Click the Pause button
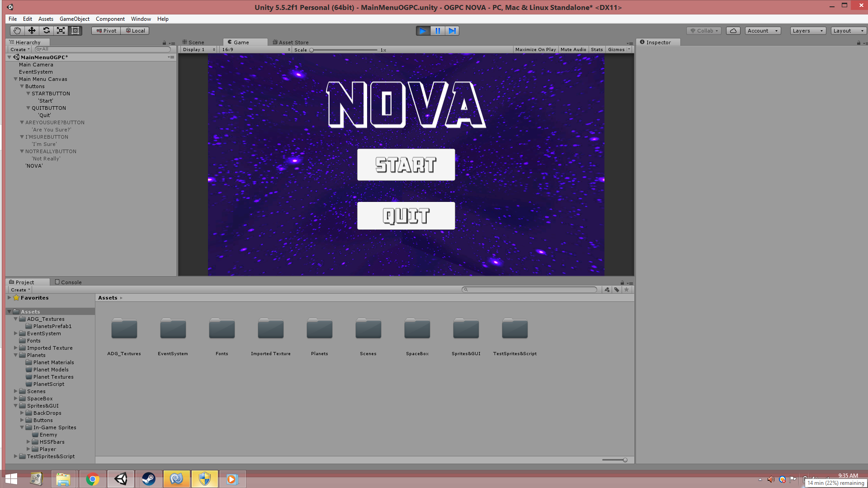The width and height of the screenshot is (868, 488). coord(438,31)
